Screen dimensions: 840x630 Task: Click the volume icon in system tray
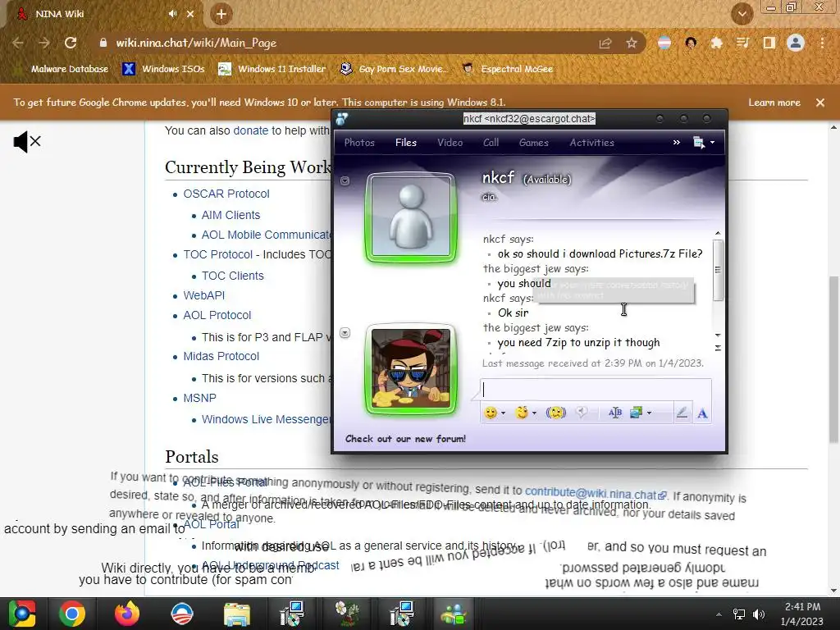click(759, 614)
